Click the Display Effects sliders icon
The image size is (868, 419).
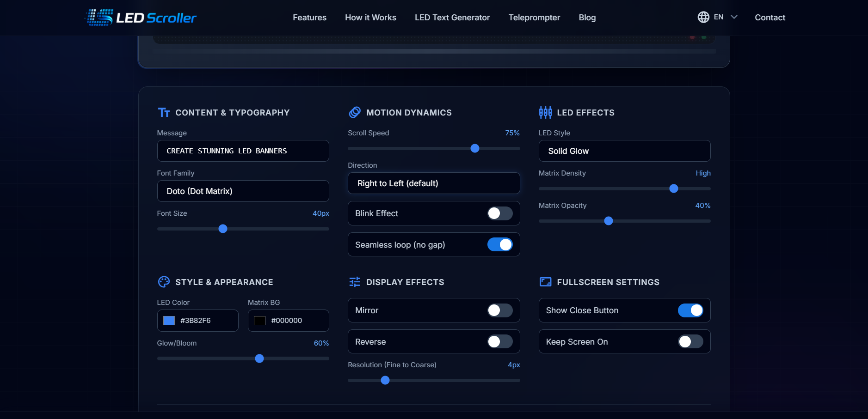point(355,282)
